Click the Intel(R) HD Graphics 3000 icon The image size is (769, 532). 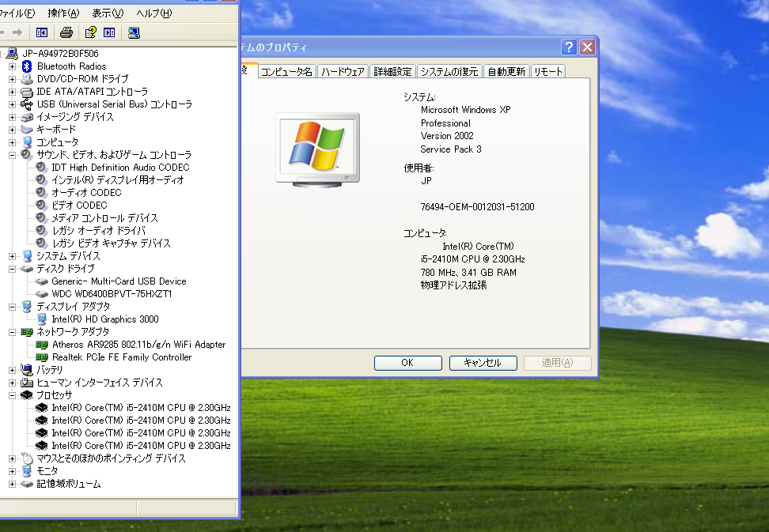(42, 319)
